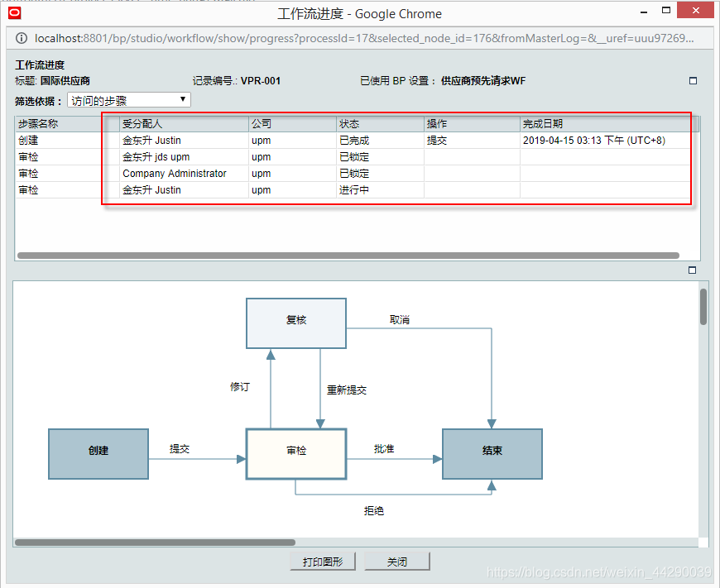720x588 pixels.
Task: Maximize the workflow diagram panel via square icon
Action: click(692, 270)
